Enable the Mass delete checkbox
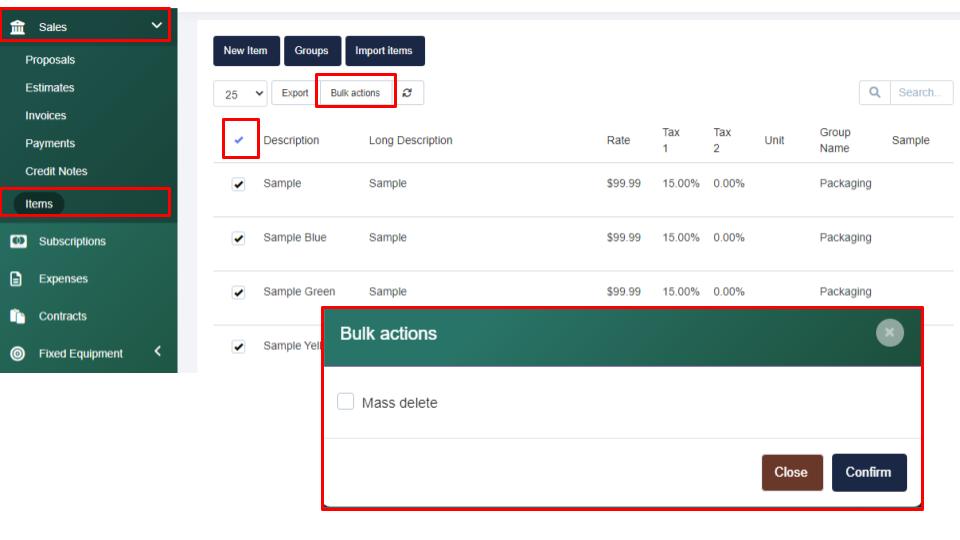This screenshot has height=540, width=960. (346, 402)
